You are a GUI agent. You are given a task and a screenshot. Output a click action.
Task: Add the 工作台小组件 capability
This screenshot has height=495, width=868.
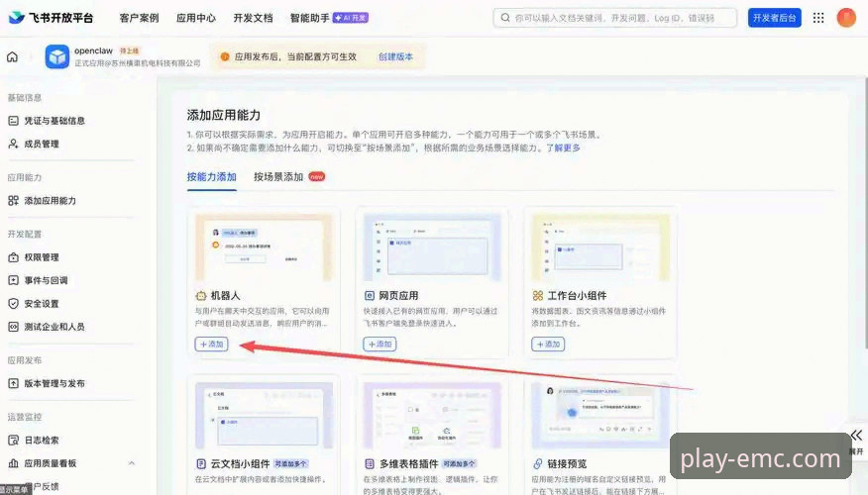pyautogui.click(x=548, y=344)
